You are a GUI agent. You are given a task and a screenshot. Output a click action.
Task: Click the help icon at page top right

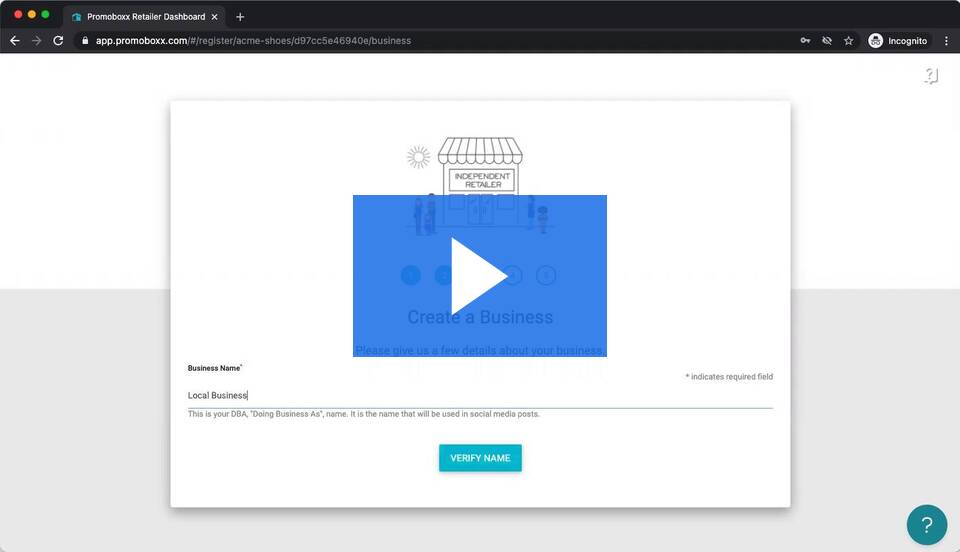coord(931,76)
